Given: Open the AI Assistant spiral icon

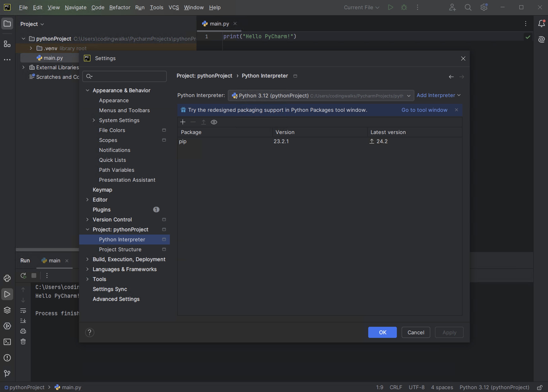Looking at the screenshot, I should click(x=541, y=39).
